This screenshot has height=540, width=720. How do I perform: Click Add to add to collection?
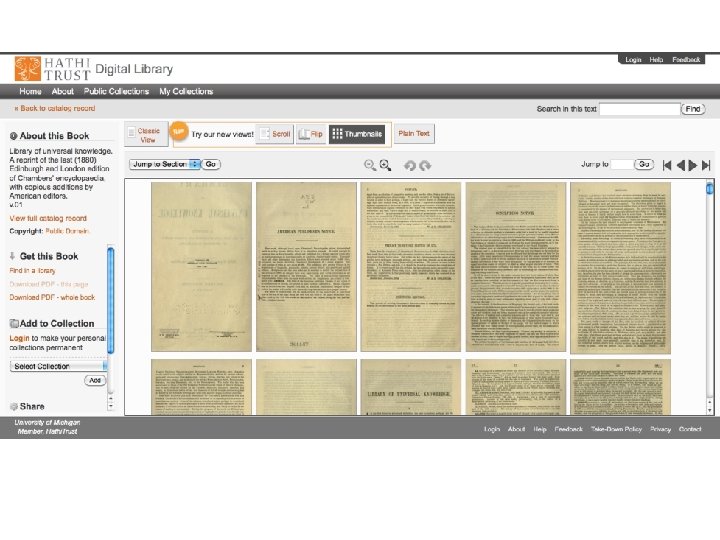coord(95,380)
